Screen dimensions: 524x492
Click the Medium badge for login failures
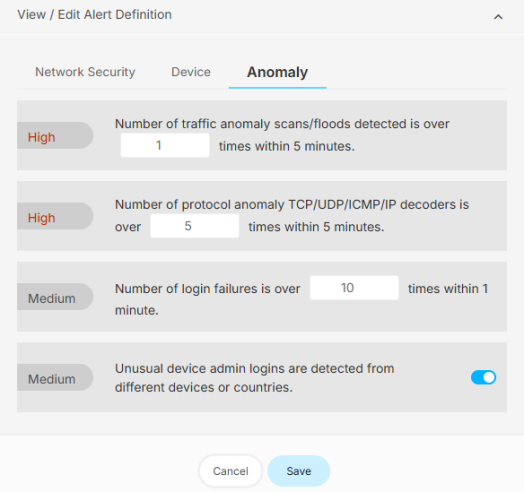[55, 297]
